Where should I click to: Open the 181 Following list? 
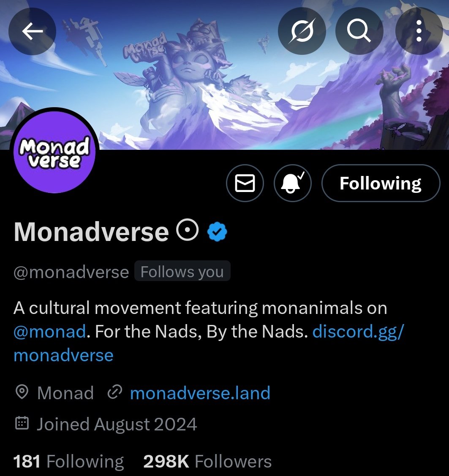pyautogui.click(x=69, y=461)
